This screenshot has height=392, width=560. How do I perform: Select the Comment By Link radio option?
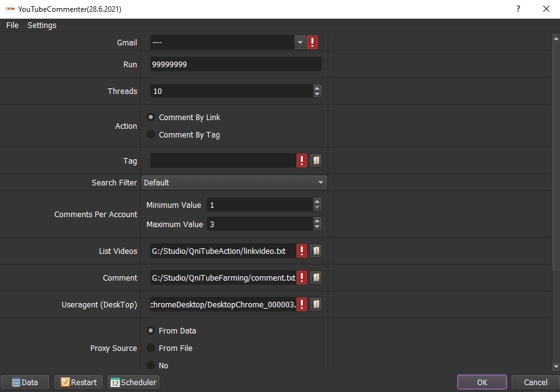pos(151,117)
